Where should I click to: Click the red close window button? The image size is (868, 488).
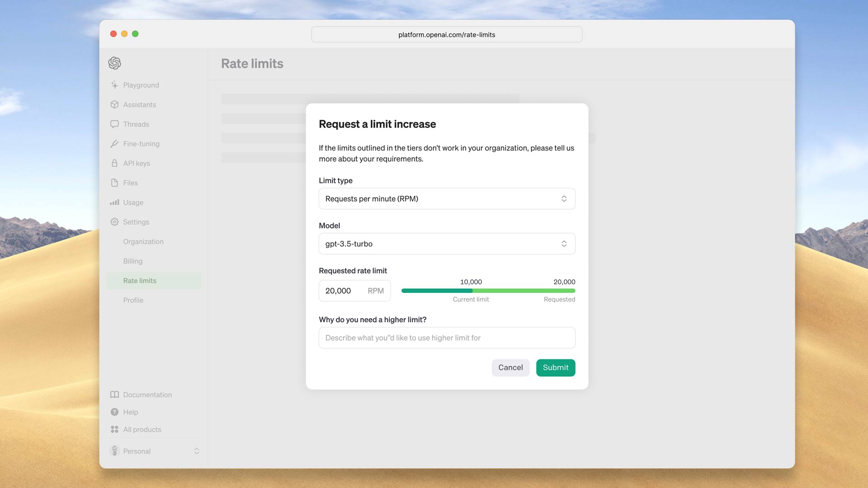[x=113, y=34]
